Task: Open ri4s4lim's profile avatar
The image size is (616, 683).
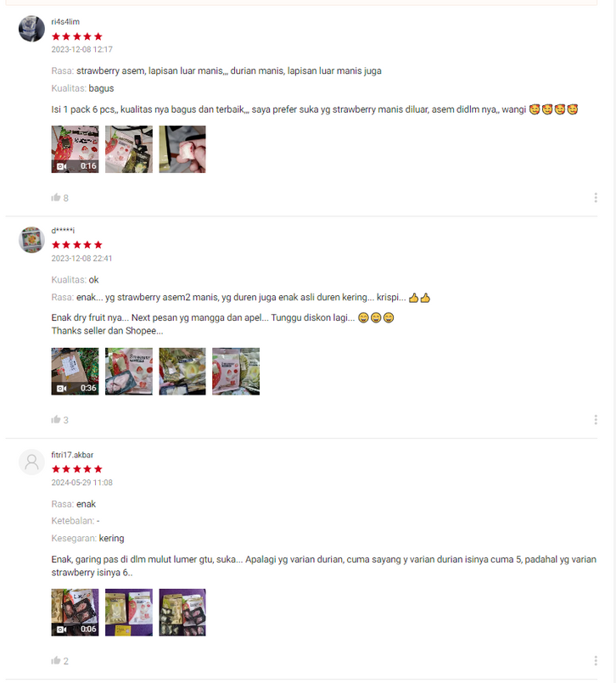Action: coord(31,29)
